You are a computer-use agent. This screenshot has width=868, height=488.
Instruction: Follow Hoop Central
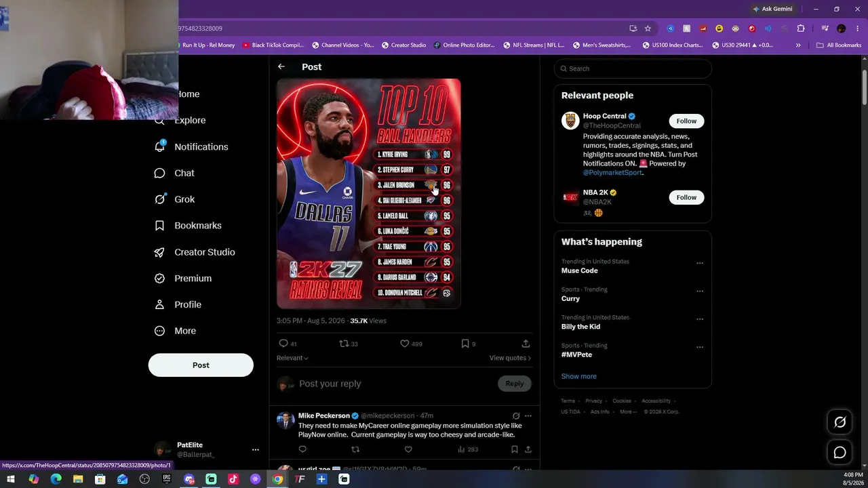pyautogui.click(x=686, y=121)
